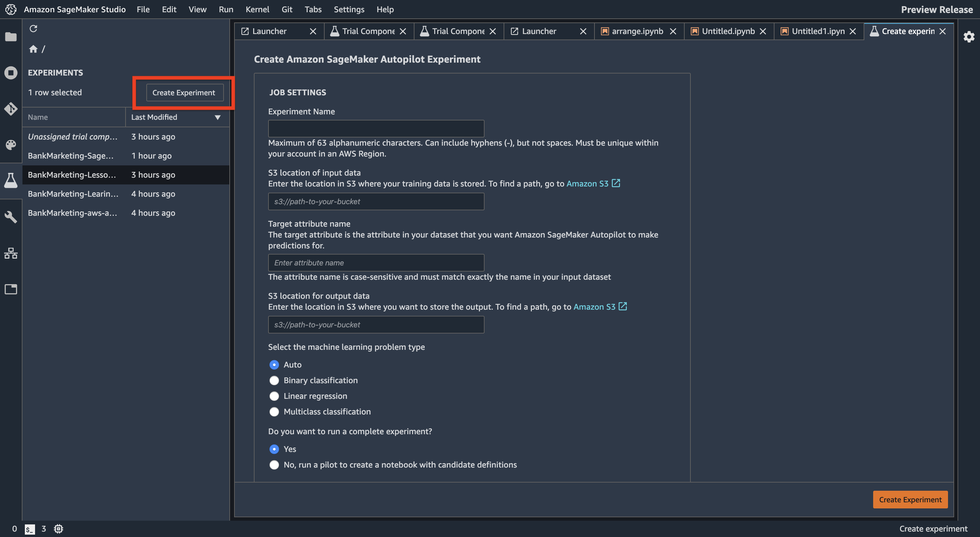Screen dimensions: 980x537
Task: Click the orange Create Experiment button
Action: 910,499
